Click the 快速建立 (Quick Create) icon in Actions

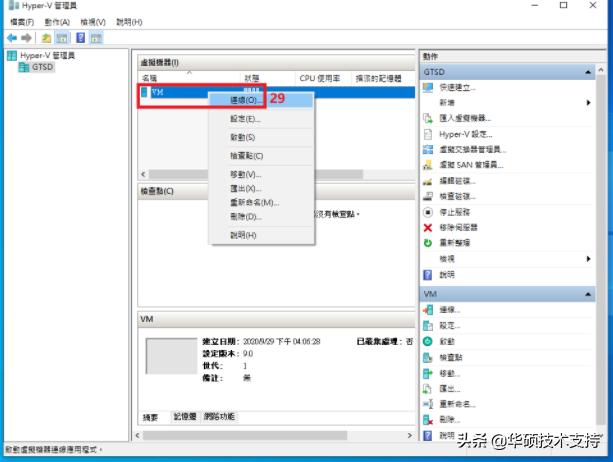click(x=428, y=88)
